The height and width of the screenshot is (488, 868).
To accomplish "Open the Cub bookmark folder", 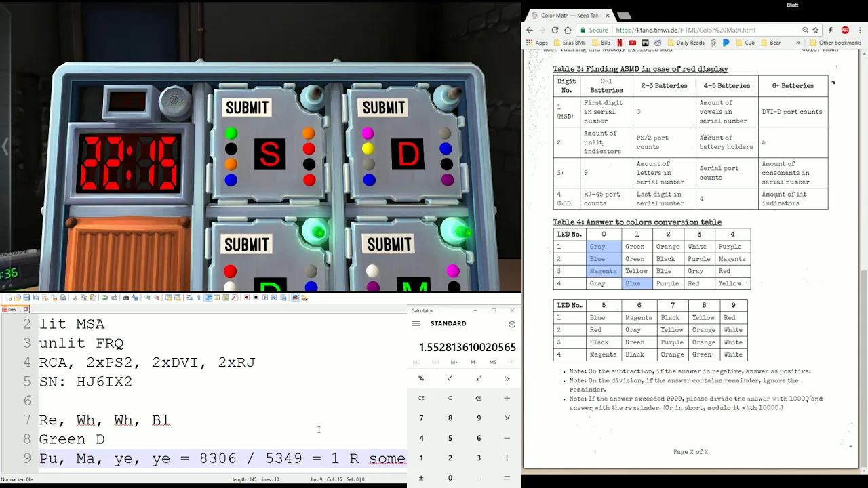I will click(x=745, y=43).
